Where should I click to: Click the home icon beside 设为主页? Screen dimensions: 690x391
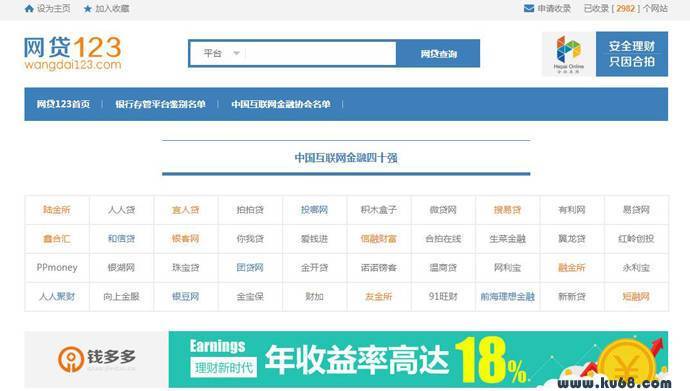[x=29, y=8]
